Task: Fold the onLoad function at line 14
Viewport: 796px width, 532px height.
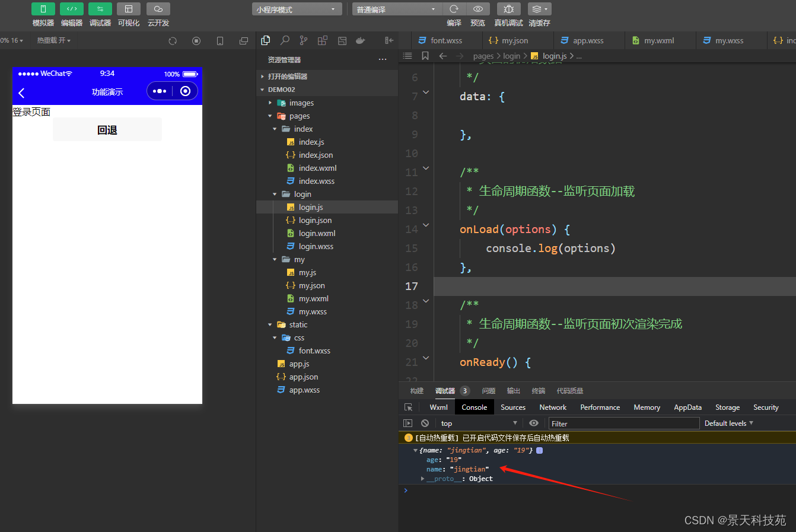Action: pyautogui.click(x=426, y=225)
